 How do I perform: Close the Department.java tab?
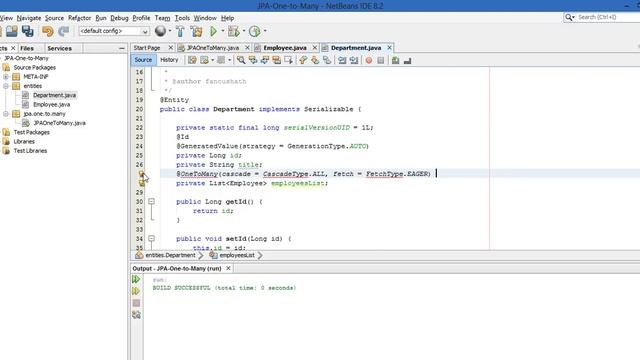(389, 48)
